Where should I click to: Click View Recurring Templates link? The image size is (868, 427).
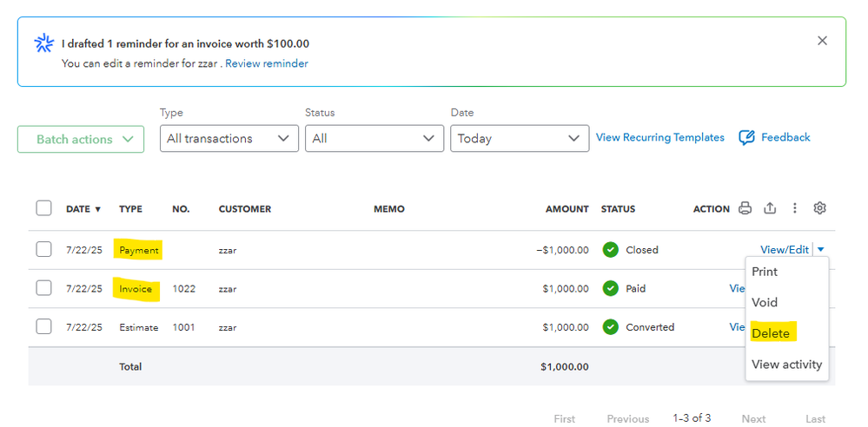(660, 137)
